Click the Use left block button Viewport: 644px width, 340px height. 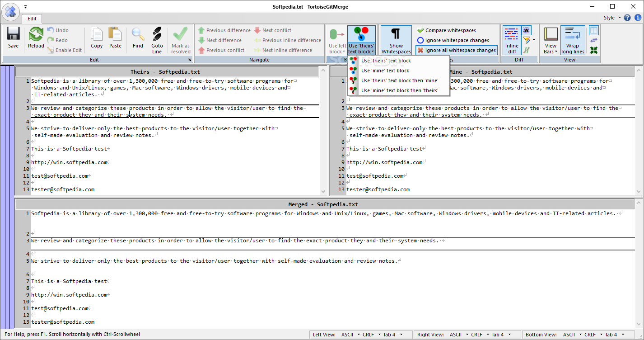pyautogui.click(x=337, y=40)
